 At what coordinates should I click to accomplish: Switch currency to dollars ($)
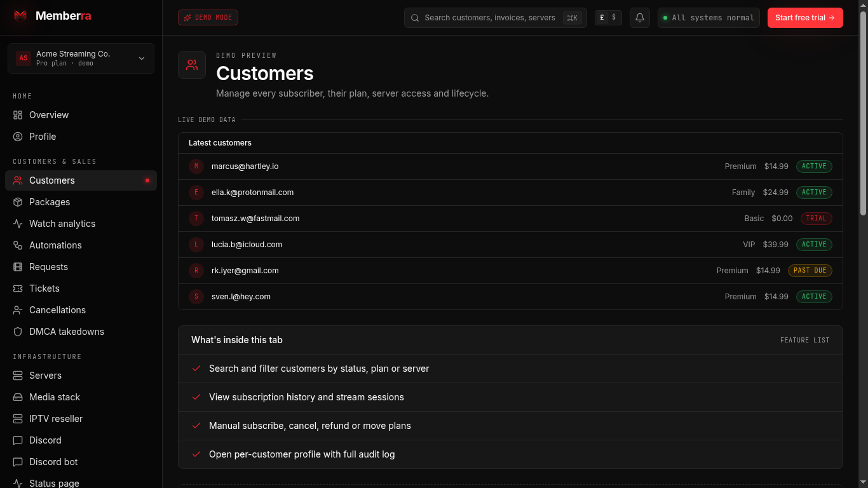pyautogui.click(x=614, y=18)
